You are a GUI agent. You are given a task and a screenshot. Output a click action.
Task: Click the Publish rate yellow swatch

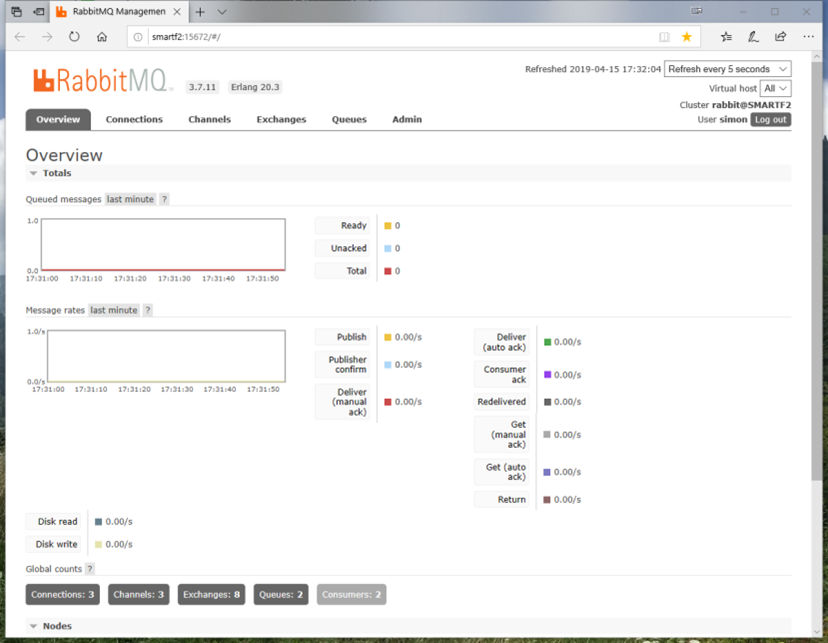tap(388, 337)
